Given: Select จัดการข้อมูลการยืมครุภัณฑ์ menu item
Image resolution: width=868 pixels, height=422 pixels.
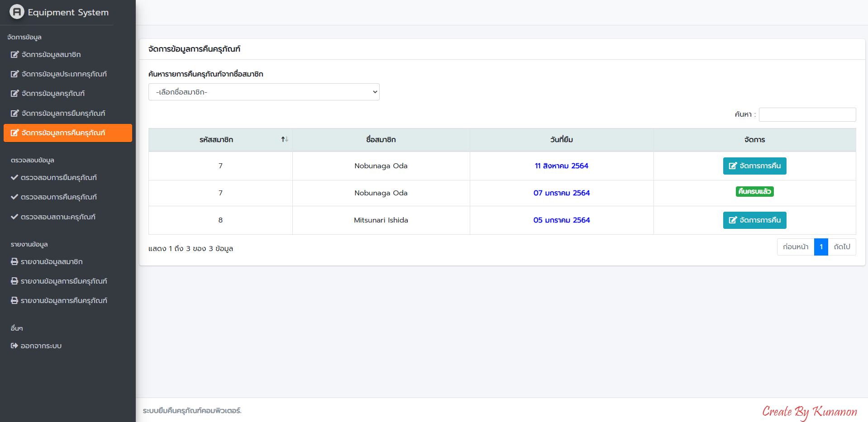Looking at the screenshot, I should (x=63, y=114).
